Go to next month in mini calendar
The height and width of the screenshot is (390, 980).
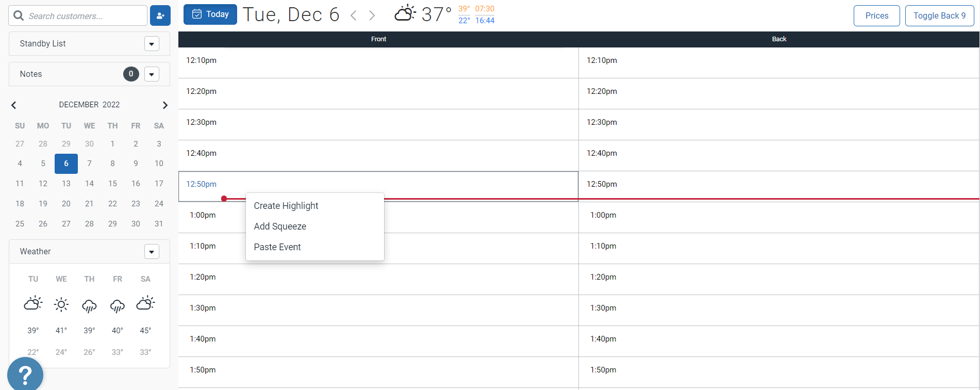coord(165,105)
